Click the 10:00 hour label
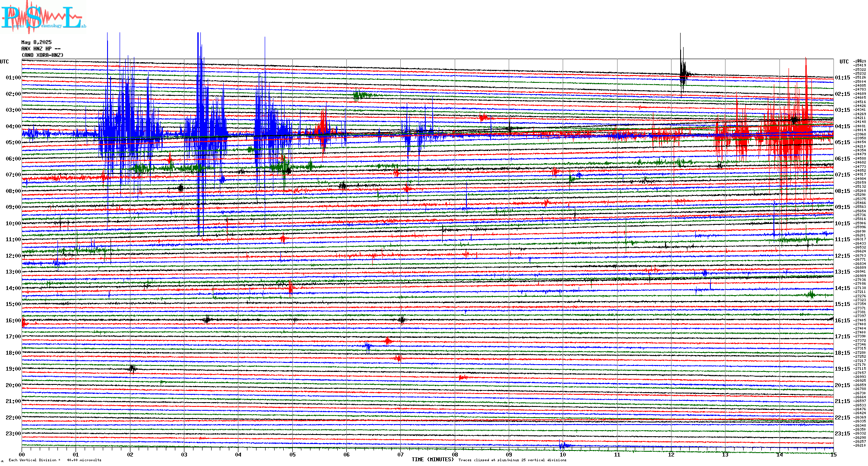 [x=13, y=224]
